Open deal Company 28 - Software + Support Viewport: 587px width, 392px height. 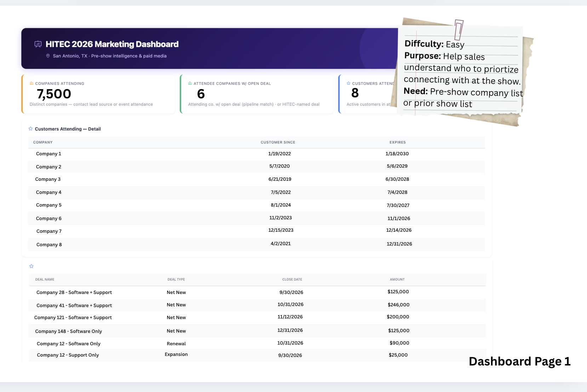click(74, 293)
